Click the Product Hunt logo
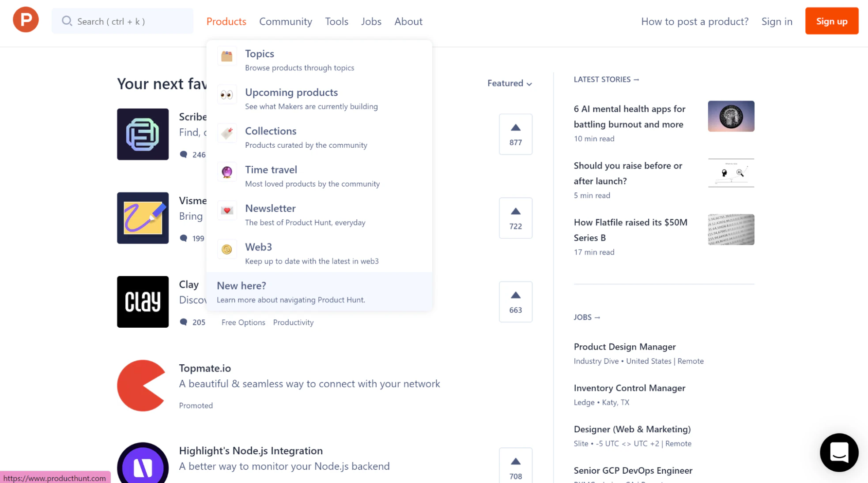The image size is (868, 483). [26, 20]
